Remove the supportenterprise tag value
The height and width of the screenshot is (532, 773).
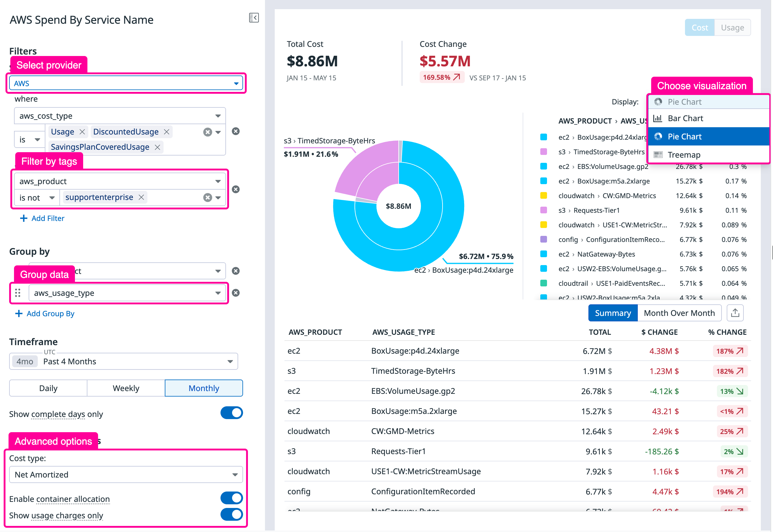(141, 197)
